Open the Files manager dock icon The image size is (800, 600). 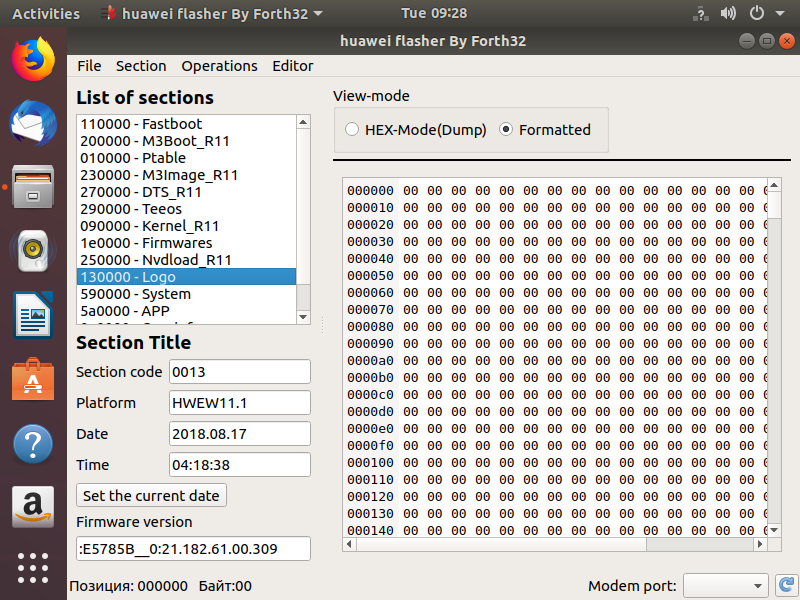click(33, 187)
